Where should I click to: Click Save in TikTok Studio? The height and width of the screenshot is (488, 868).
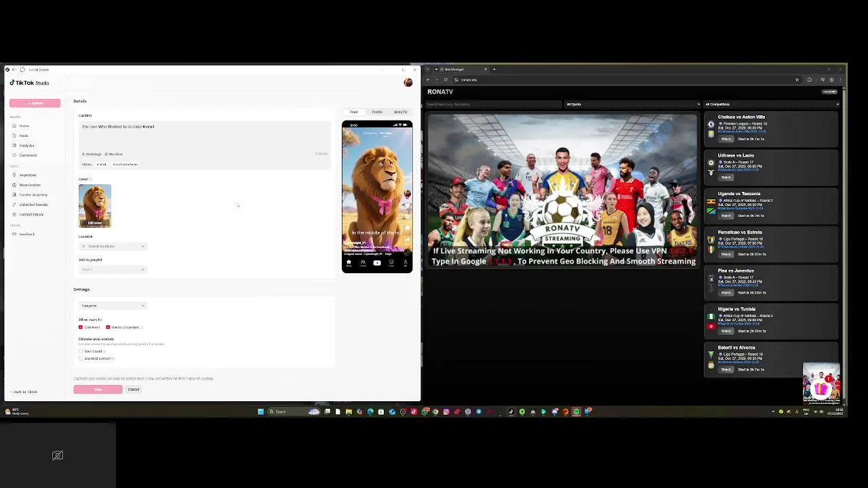98,390
